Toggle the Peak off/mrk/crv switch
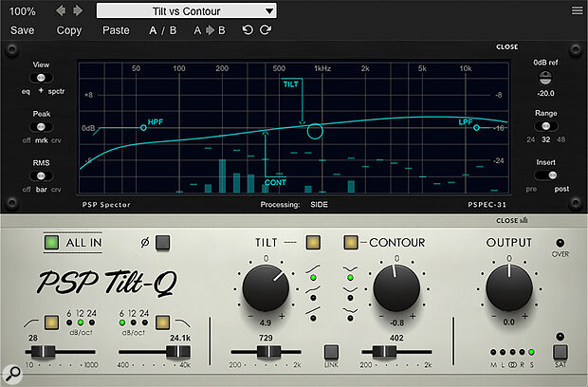Screen dimensions: 588x387 coord(41,127)
